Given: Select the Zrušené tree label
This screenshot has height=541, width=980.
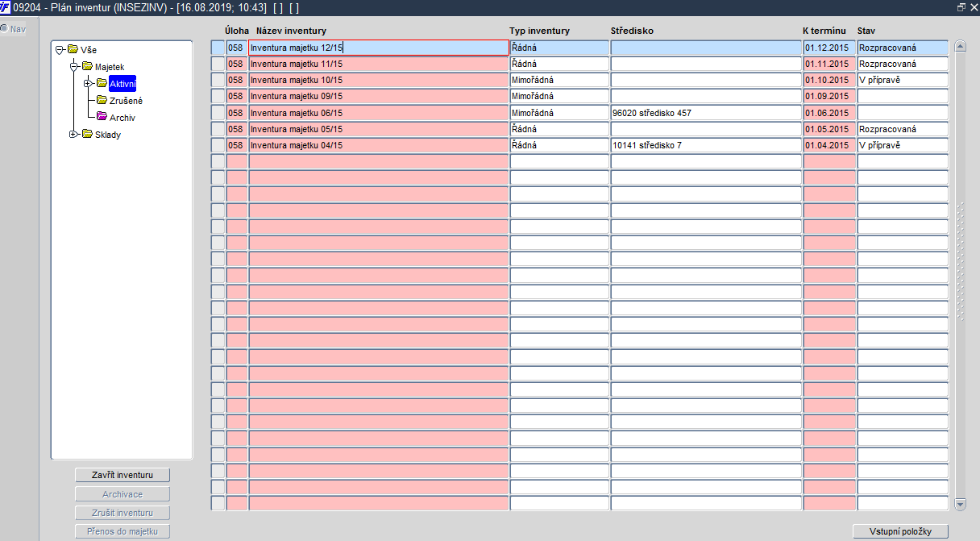Looking at the screenshot, I should coord(127,100).
